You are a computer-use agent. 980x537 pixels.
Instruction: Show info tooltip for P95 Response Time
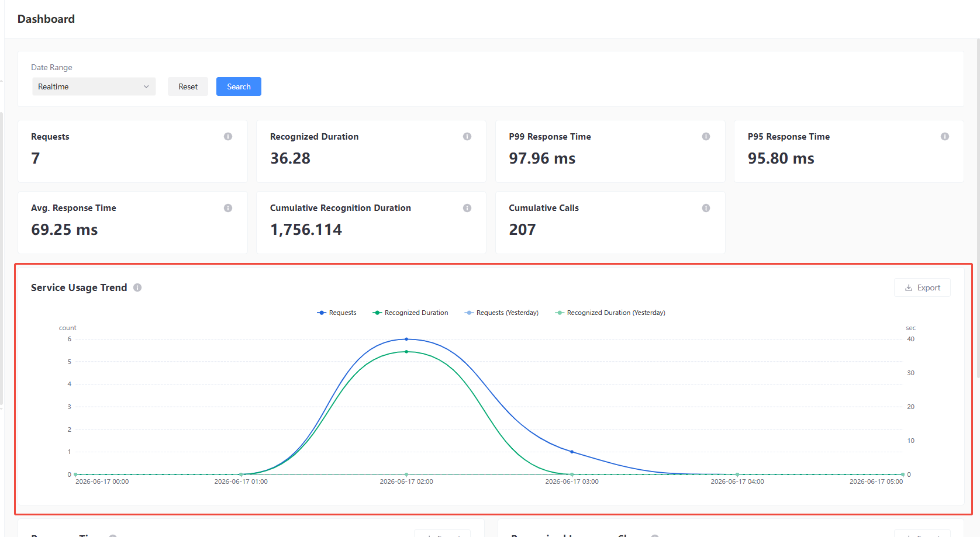[x=945, y=136]
